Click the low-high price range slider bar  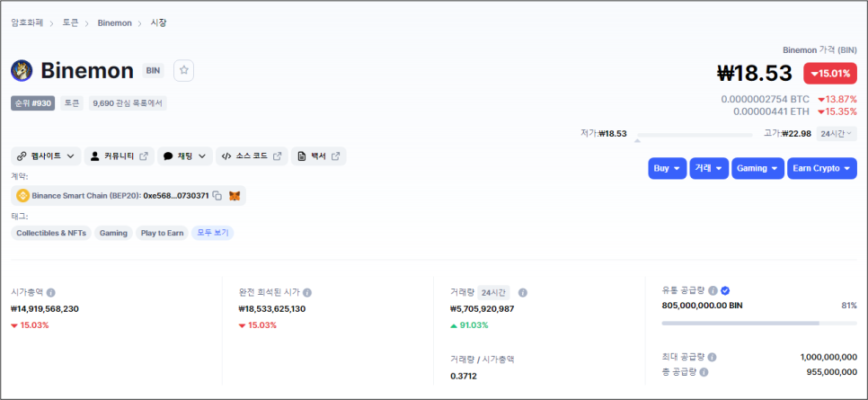694,136
